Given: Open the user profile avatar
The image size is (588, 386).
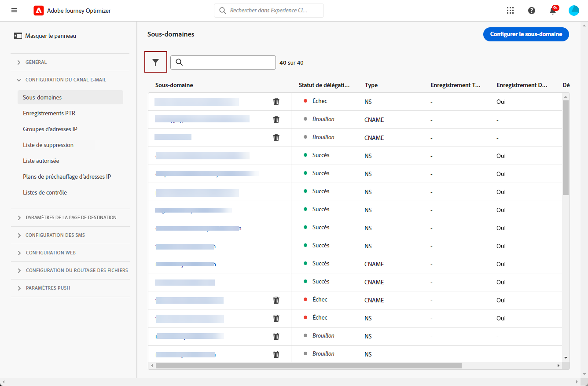Looking at the screenshot, I should (574, 11).
